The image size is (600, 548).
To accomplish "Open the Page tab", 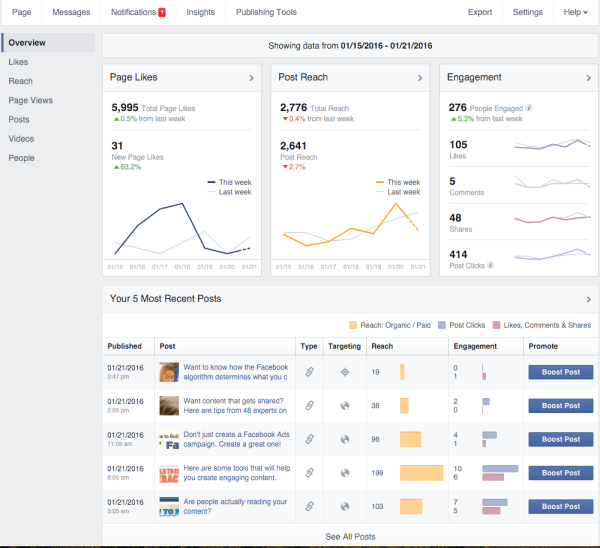I will tap(21, 12).
